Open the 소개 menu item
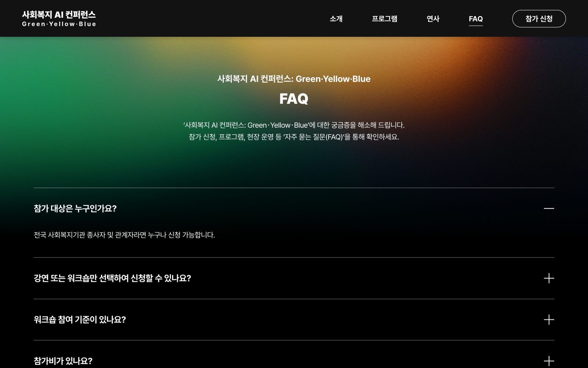The image size is (588, 368). pyautogui.click(x=336, y=19)
